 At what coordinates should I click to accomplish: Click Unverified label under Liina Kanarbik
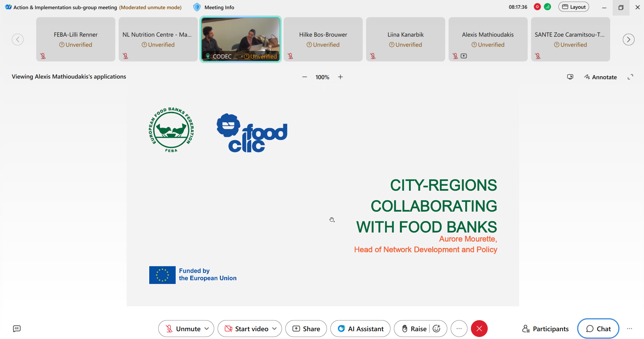coord(405,45)
